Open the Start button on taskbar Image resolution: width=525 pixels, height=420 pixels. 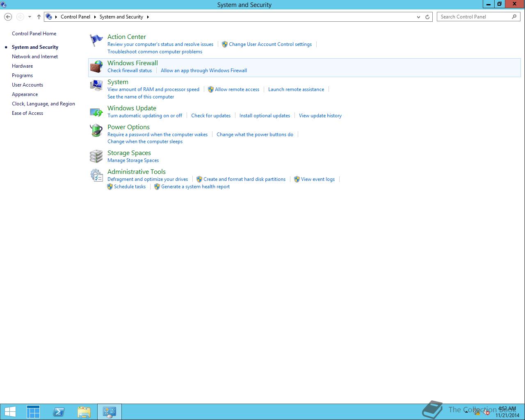[x=10, y=412]
